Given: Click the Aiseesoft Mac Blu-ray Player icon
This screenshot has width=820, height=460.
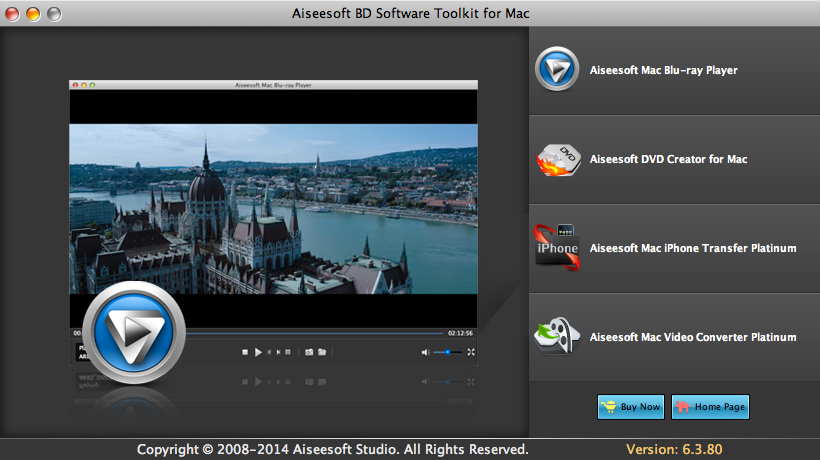Looking at the screenshot, I should point(557,69).
